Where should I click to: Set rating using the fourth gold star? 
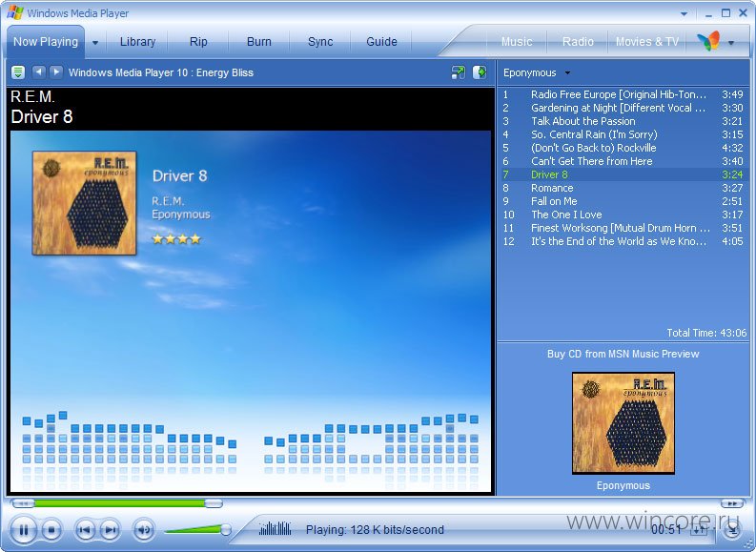[195, 238]
